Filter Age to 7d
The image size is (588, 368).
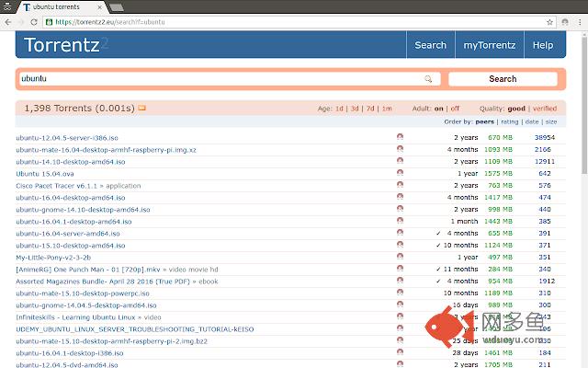(x=370, y=109)
